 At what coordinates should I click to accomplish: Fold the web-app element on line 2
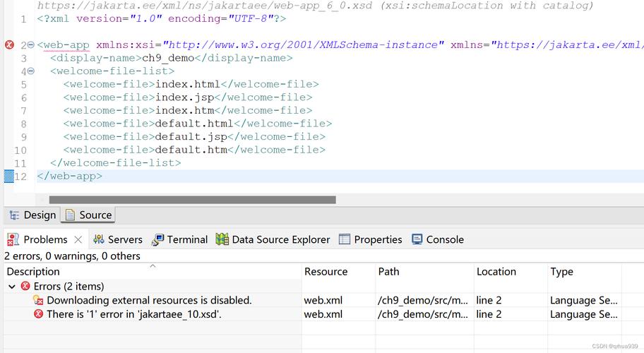pyautogui.click(x=30, y=46)
